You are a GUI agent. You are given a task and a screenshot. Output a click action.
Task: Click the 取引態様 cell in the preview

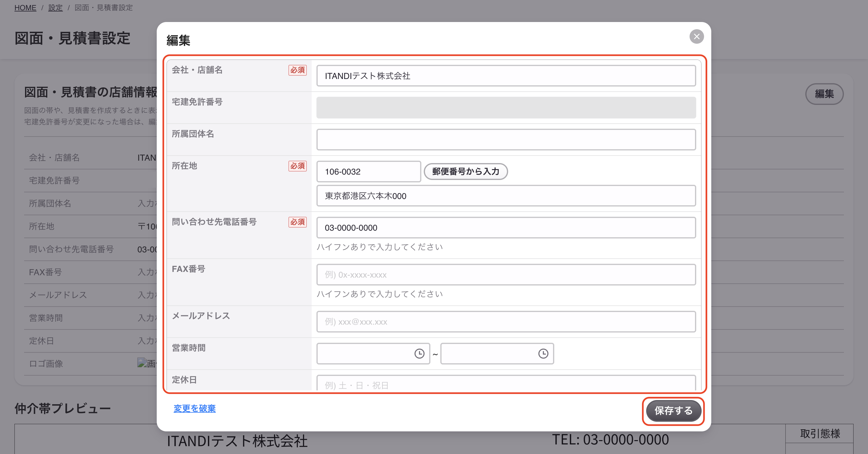pos(820,434)
